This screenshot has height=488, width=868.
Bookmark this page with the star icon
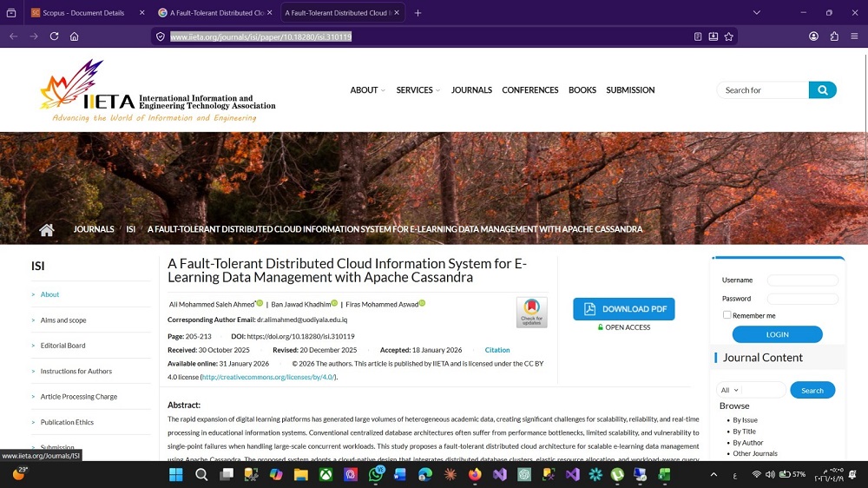tap(729, 36)
